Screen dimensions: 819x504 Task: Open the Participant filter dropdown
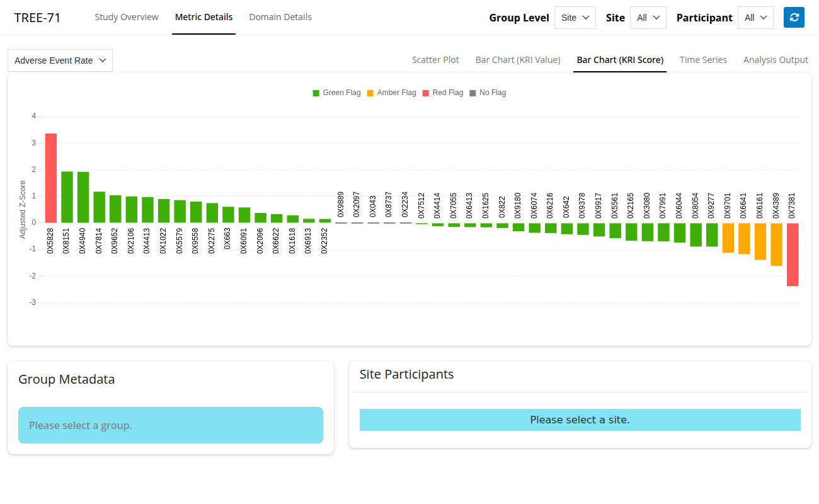pyautogui.click(x=755, y=18)
